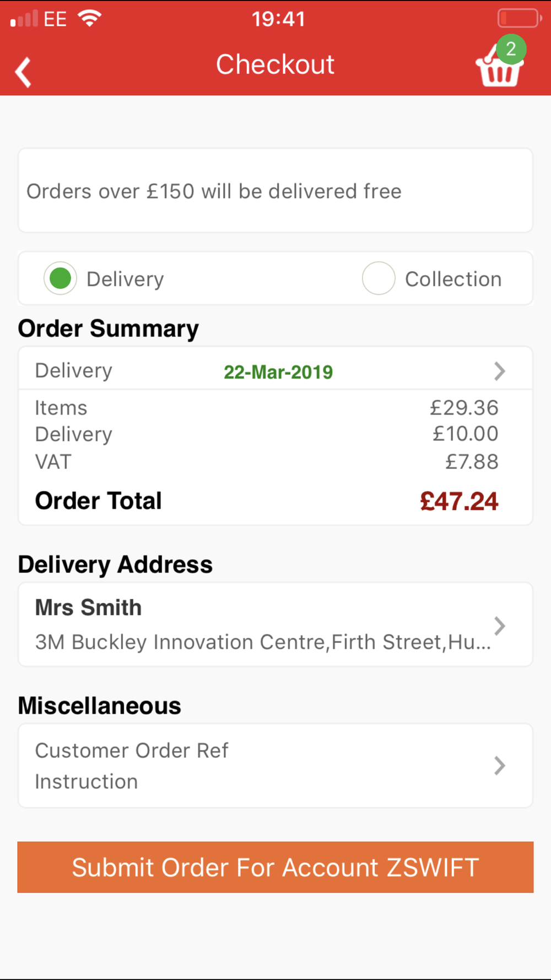This screenshot has height=980, width=551.
Task: Open the delivery address chevron
Action: point(499,626)
